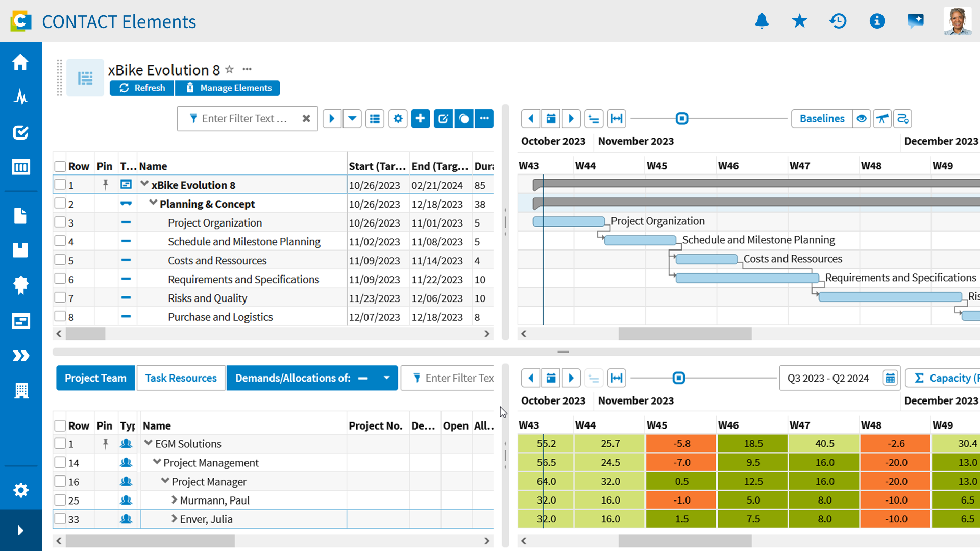This screenshot has height=551, width=980.
Task: Open user profile avatar
Action: (957, 21)
